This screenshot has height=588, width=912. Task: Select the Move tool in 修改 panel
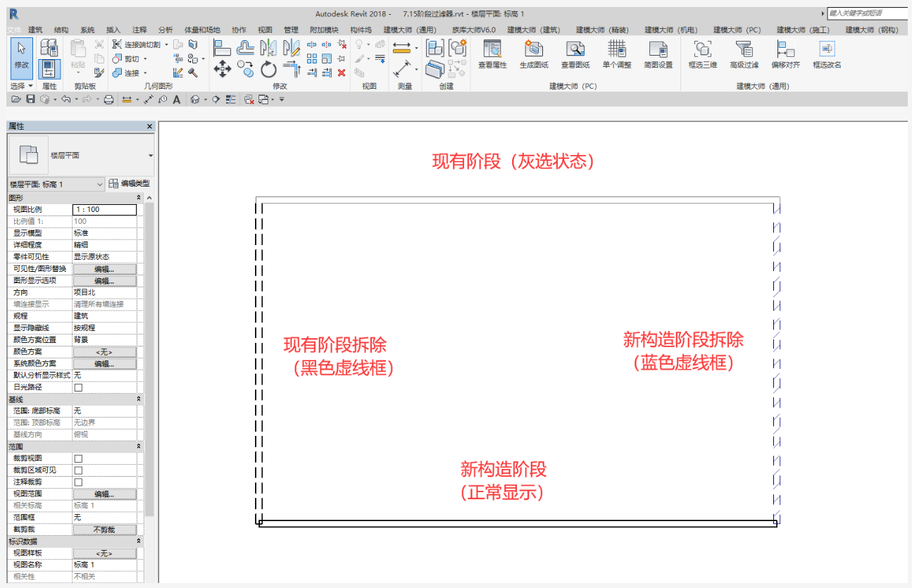[x=223, y=68]
